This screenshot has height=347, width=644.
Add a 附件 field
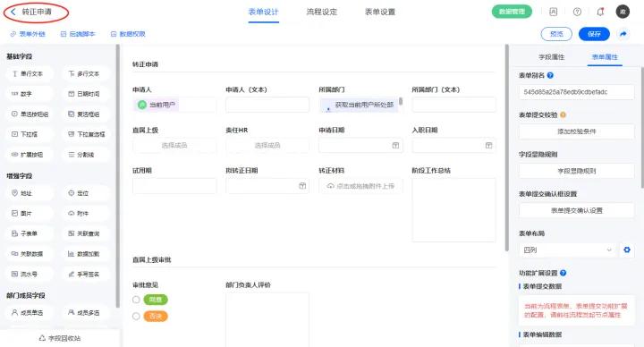click(x=86, y=214)
